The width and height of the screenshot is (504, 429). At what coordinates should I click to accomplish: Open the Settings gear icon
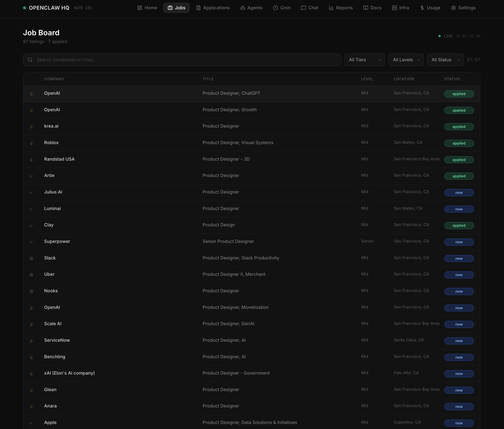coord(454,8)
